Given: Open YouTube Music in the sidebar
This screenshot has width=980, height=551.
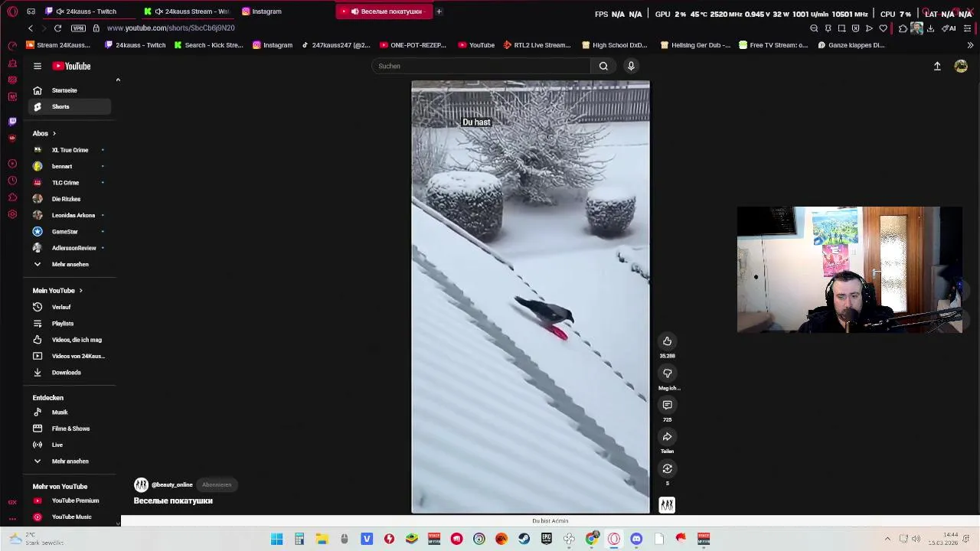Looking at the screenshot, I should [x=70, y=517].
